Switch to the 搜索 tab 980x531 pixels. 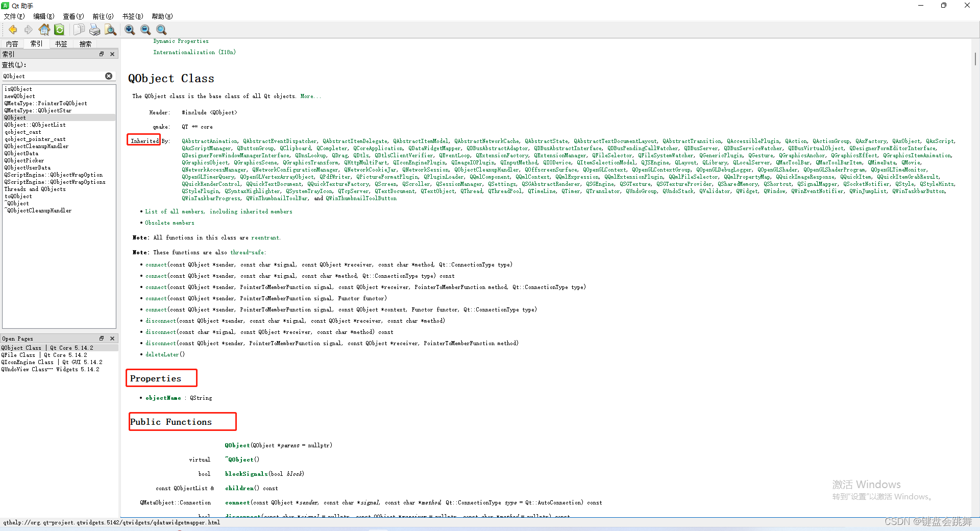pyautogui.click(x=85, y=44)
